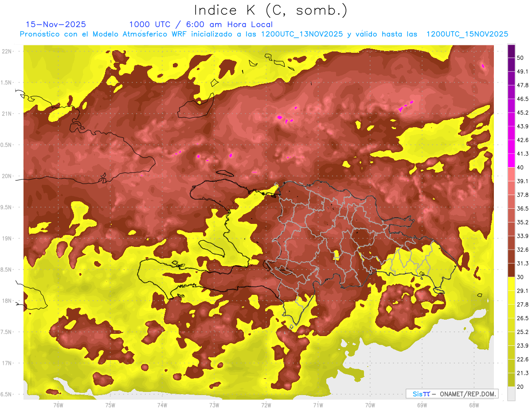The height and width of the screenshot is (411, 532).
Task: Click the "74W" longitude label
Action: pyautogui.click(x=162, y=405)
